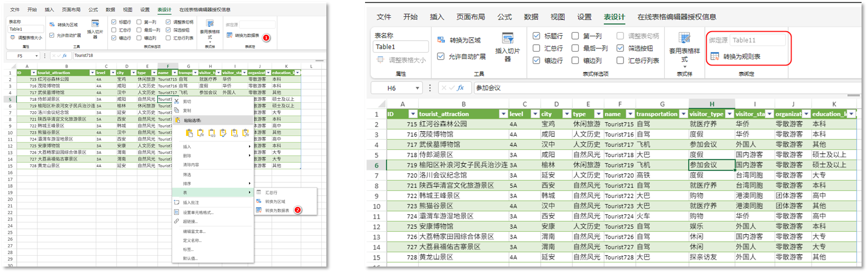868x273 pixels.
Task: Click the fx function icon in right formula bar
Action: [460, 88]
